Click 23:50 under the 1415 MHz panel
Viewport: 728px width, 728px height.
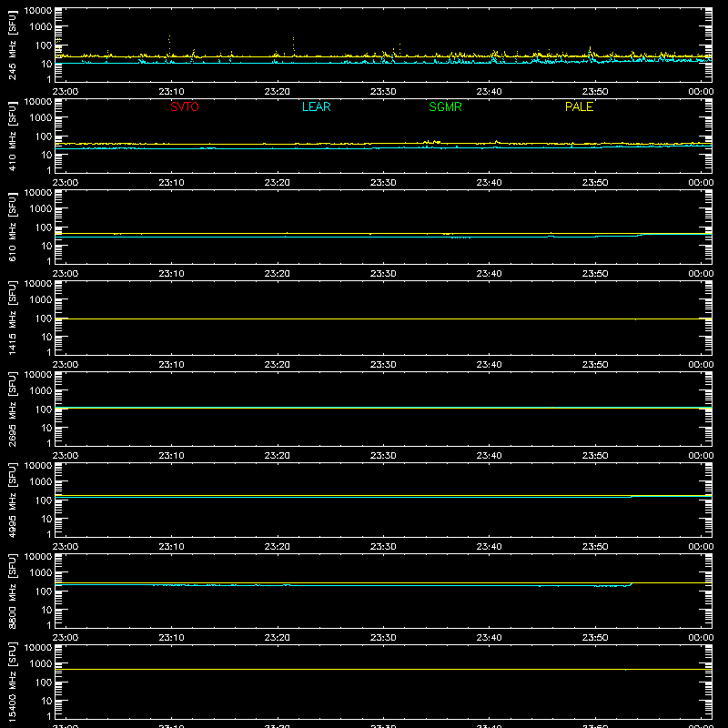point(595,365)
